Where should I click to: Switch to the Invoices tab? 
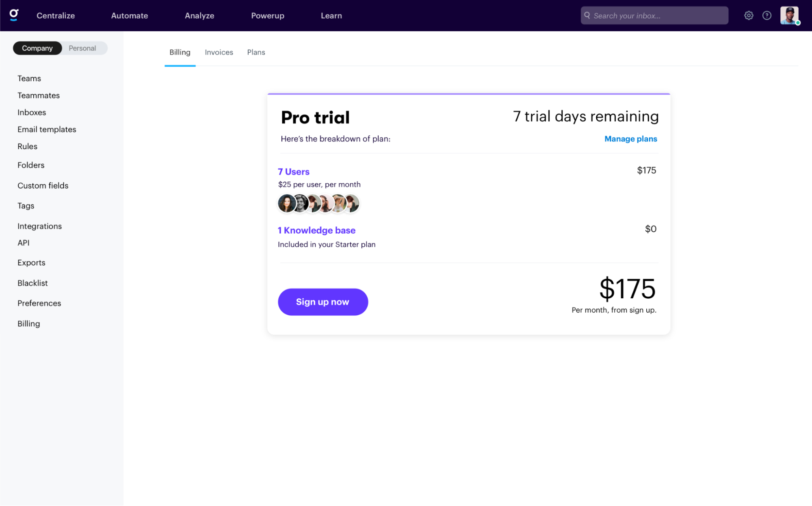point(219,52)
